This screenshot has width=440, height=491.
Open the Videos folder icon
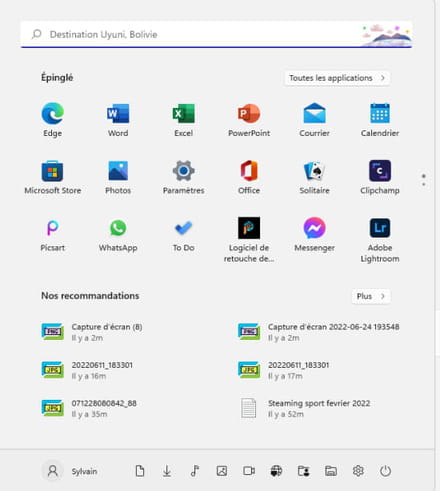pyautogui.click(x=249, y=471)
